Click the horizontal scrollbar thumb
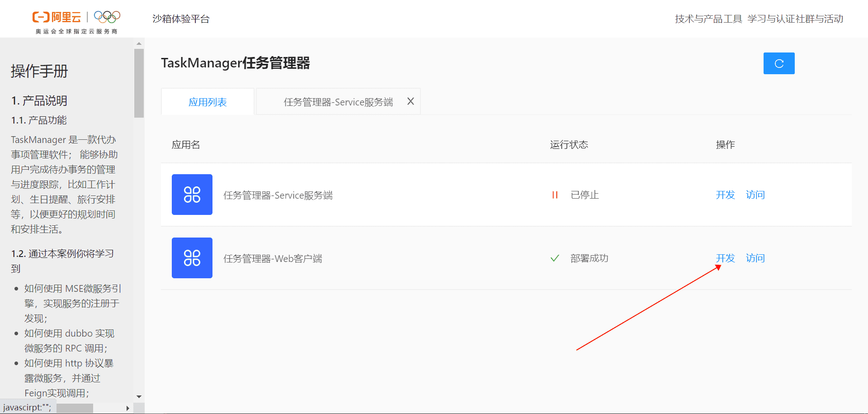The width and height of the screenshot is (868, 414). tap(75, 408)
